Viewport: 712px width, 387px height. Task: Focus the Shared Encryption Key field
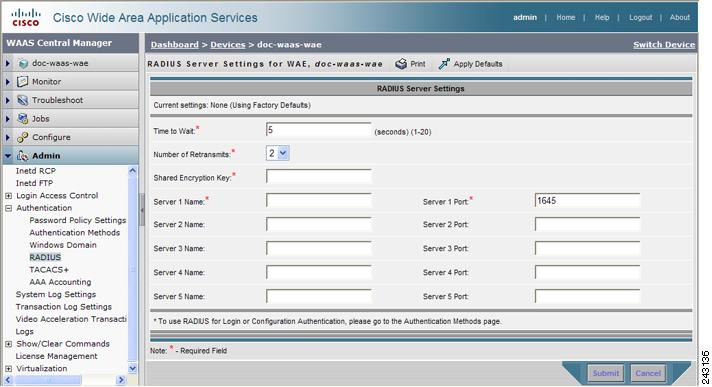pyautogui.click(x=319, y=177)
